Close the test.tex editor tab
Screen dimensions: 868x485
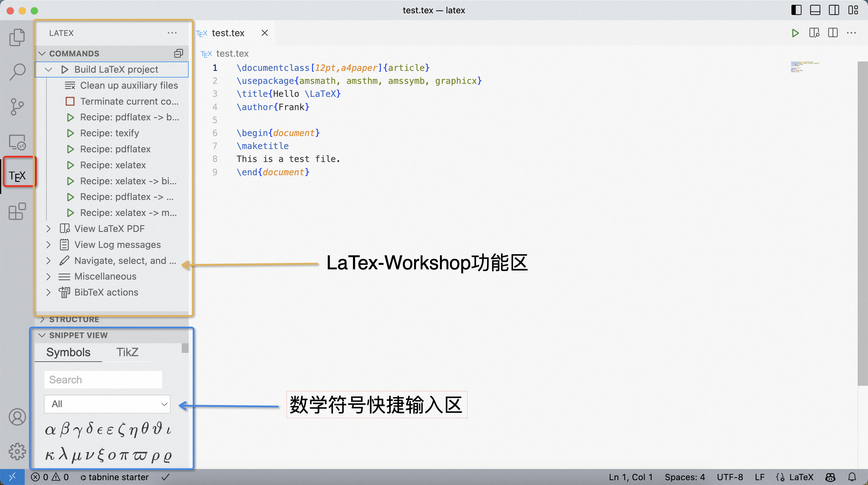pyautogui.click(x=265, y=33)
